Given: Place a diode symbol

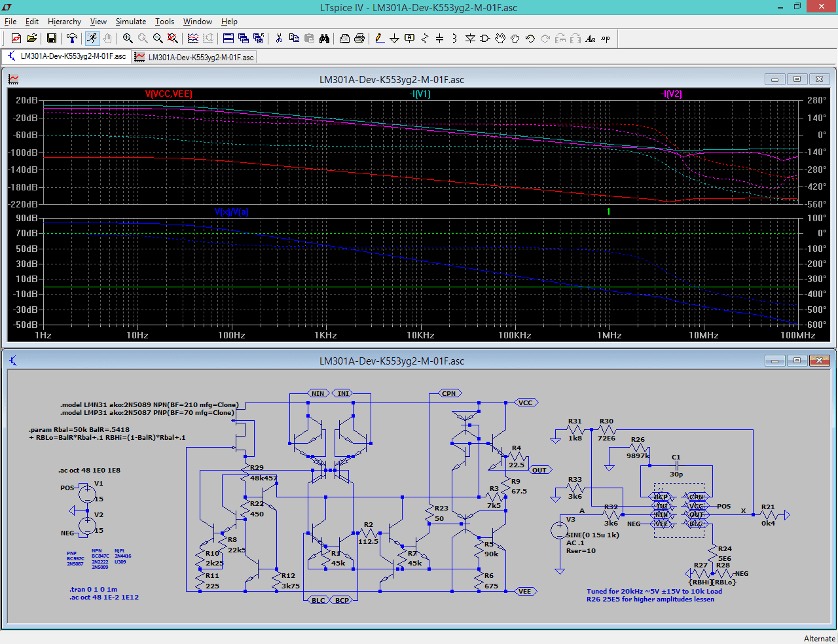Looking at the screenshot, I should click(x=471, y=38).
